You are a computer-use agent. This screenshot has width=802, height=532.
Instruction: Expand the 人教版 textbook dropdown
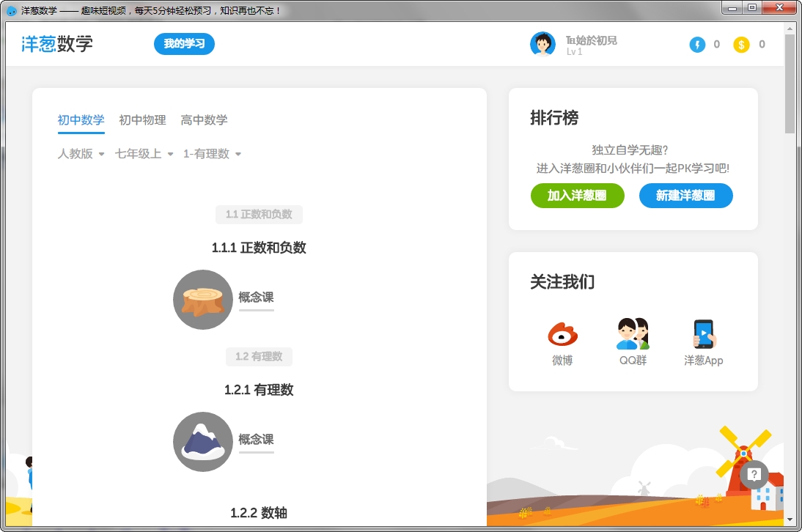point(81,154)
